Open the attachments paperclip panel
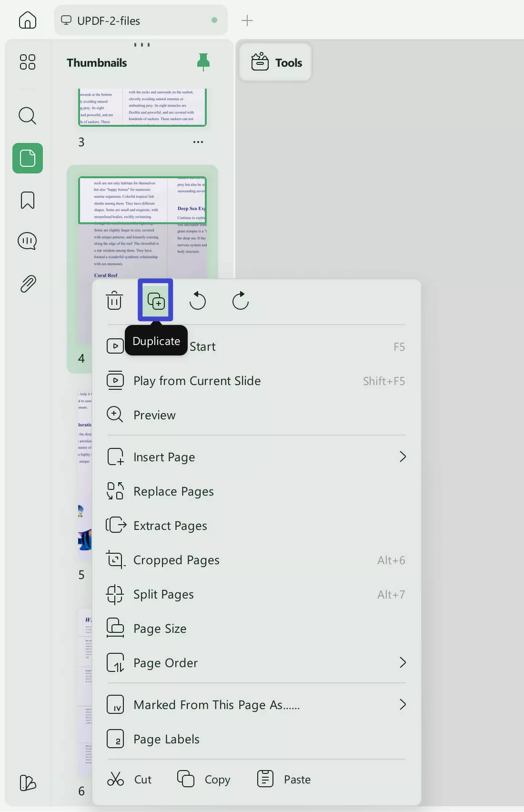 [27, 284]
